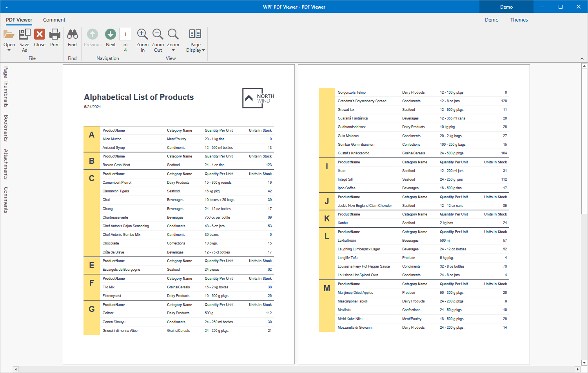Click the Zoom In magnifier
The width and height of the screenshot is (588, 373).
142,34
